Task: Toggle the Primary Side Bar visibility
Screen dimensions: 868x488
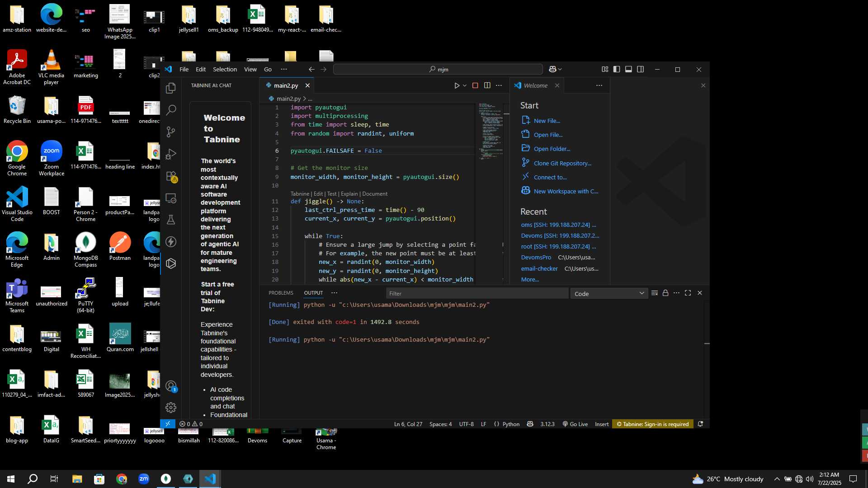Action: [x=617, y=69]
